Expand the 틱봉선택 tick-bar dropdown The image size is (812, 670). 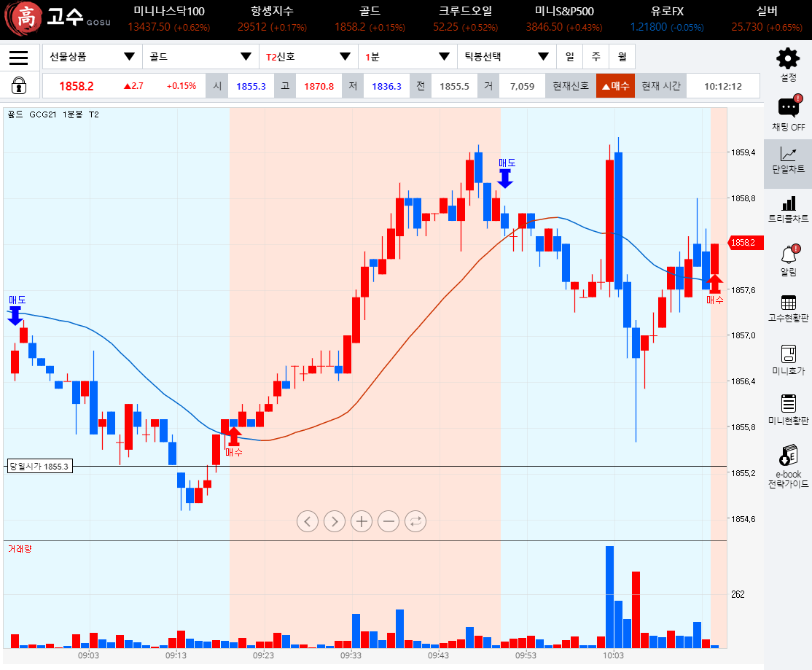click(507, 56)
